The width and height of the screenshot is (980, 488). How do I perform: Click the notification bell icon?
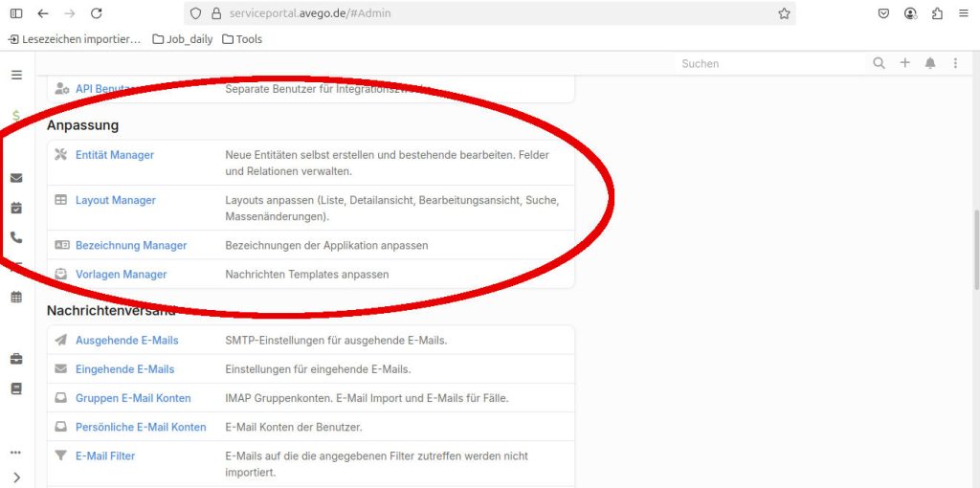[930, 63]
